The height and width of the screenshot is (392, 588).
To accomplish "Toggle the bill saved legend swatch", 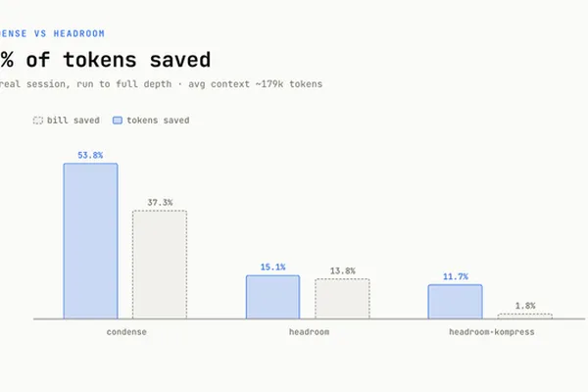I will coord(38,121).
